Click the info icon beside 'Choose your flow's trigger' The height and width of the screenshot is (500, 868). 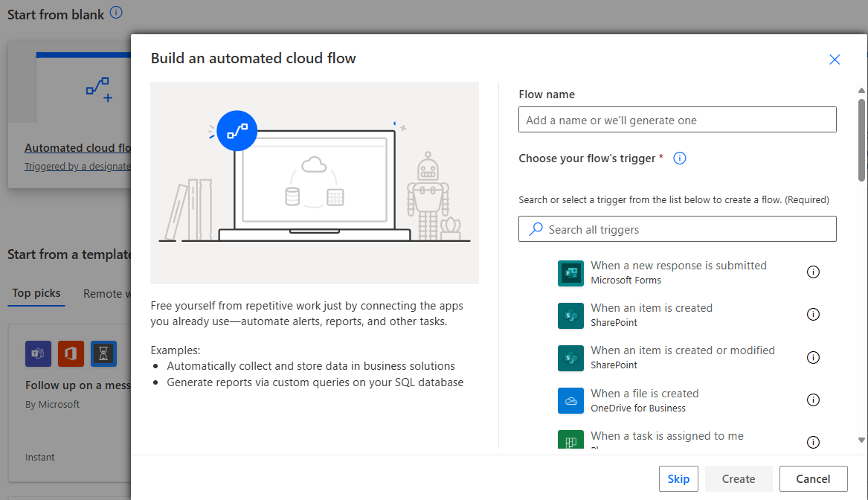[x=679, y=158]
